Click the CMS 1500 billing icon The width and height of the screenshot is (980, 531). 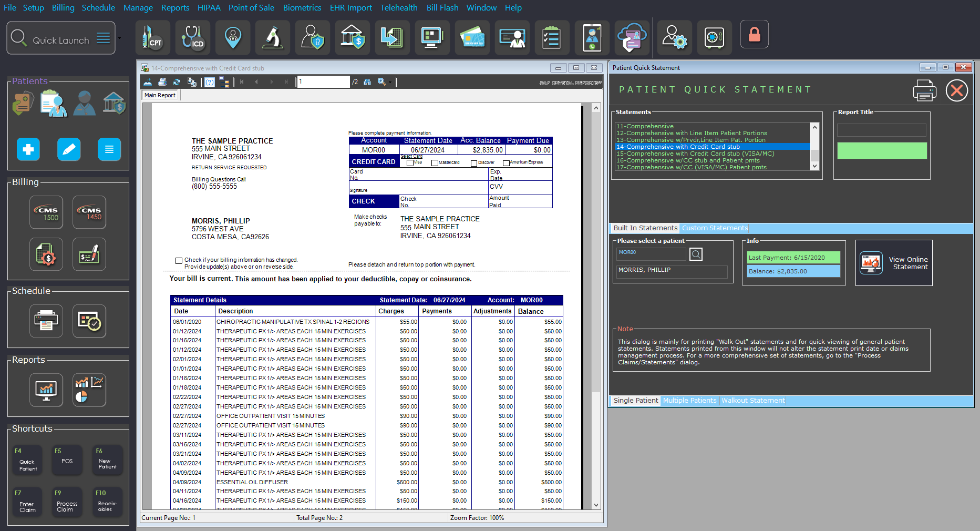click(x=46, y=212)
